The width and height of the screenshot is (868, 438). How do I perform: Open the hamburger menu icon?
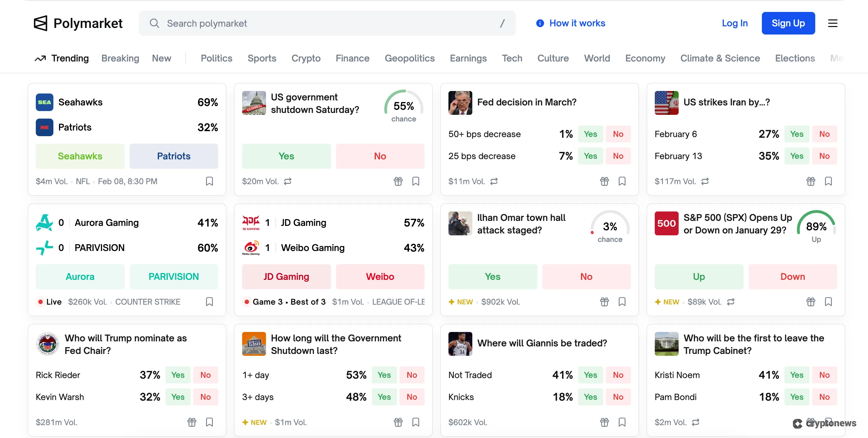833,23
